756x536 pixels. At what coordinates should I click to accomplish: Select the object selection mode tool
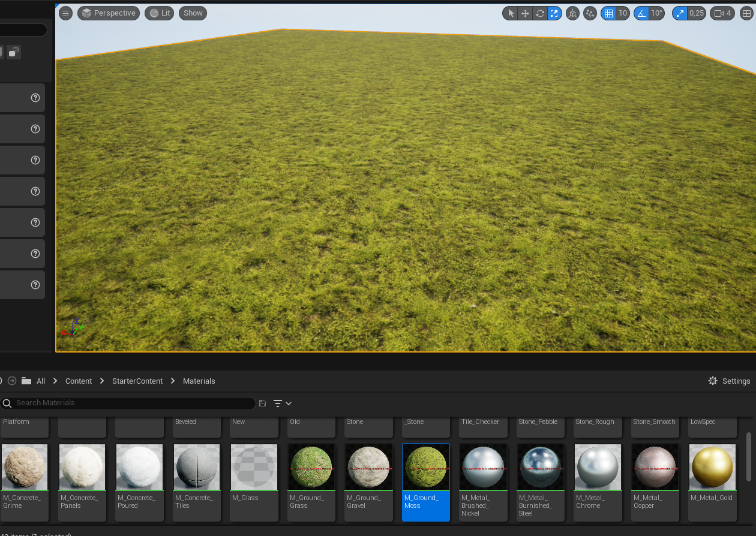pyautogui.click(x=511, y=13)
